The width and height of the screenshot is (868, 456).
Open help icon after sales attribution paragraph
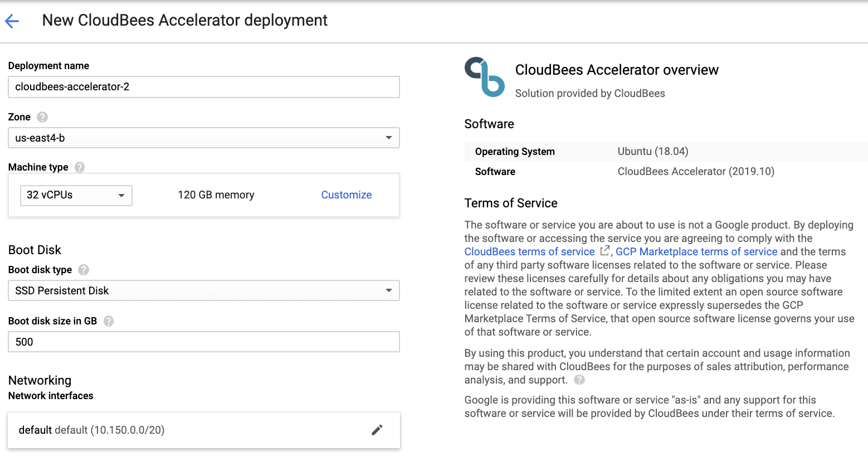pyautogui.click(x=579, y=380)
